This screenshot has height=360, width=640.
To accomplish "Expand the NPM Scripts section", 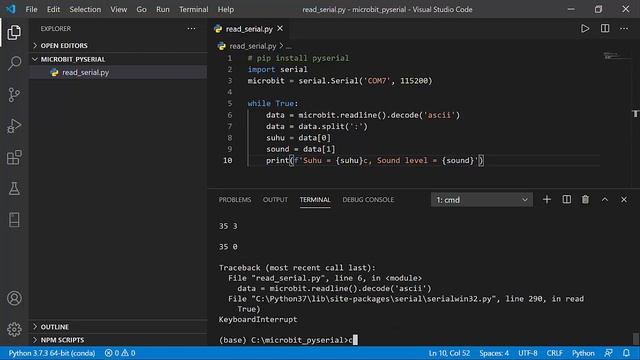I will click(x=62, y=340).
